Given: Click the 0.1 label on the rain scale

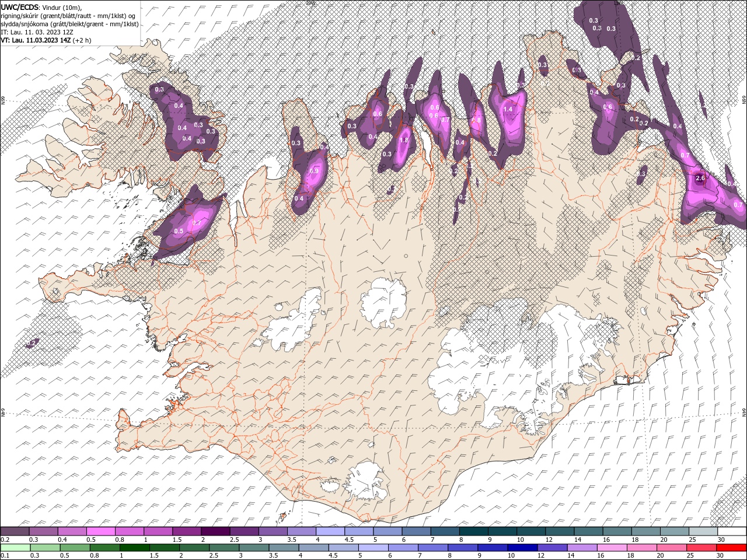Looking at the screenshot, I should point(5,555).
